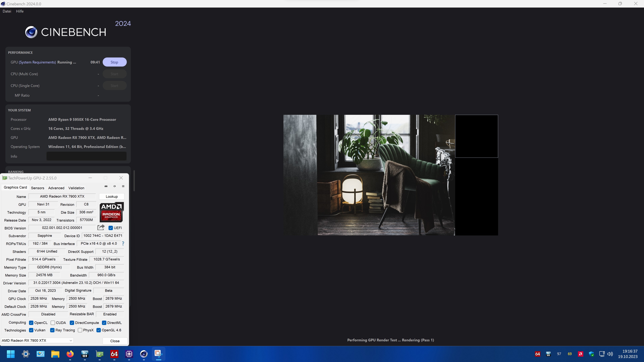Toggle the PhysX checkbox
644x362 pixels.
pos(80,330)
